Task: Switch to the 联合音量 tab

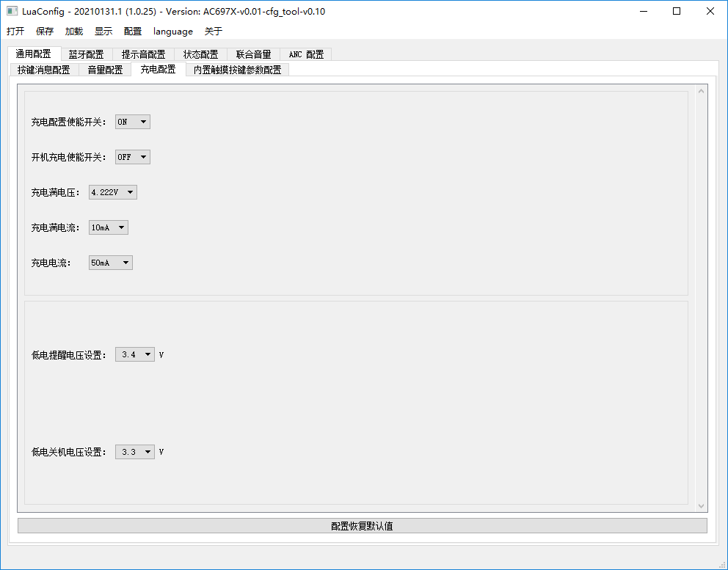Action: tap(253, 54)
